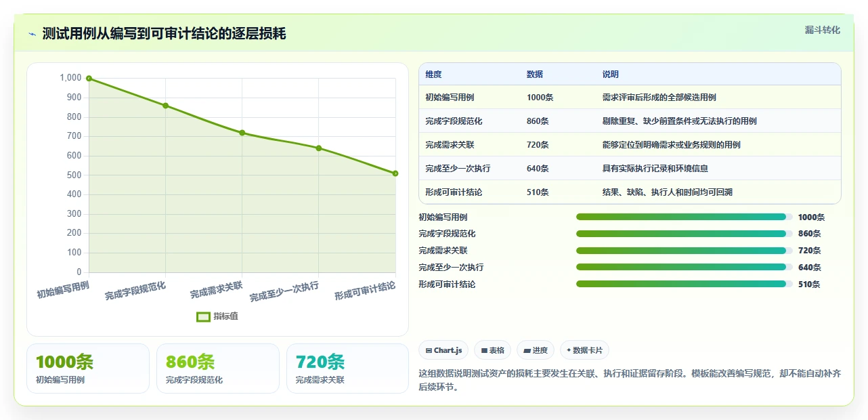Click the Chart.js chip
The height and width of the screenshot is (420, 868).
point(443,350)
